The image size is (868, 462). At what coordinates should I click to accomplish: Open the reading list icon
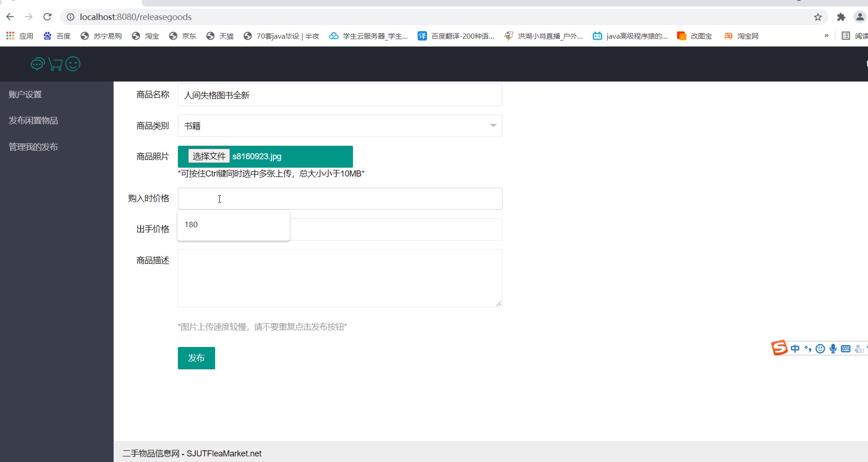[x=846, y=36]
